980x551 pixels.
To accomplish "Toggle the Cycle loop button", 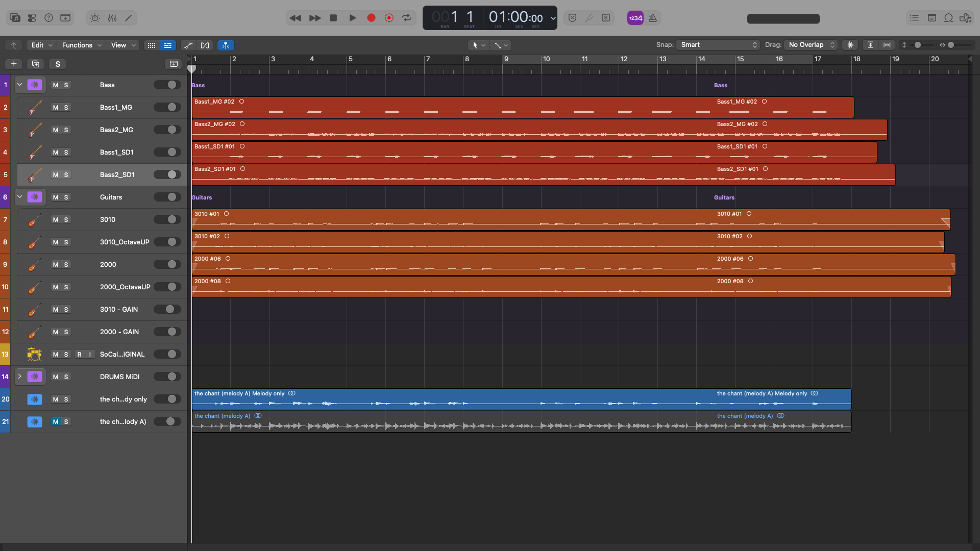I will pos(407,18).
